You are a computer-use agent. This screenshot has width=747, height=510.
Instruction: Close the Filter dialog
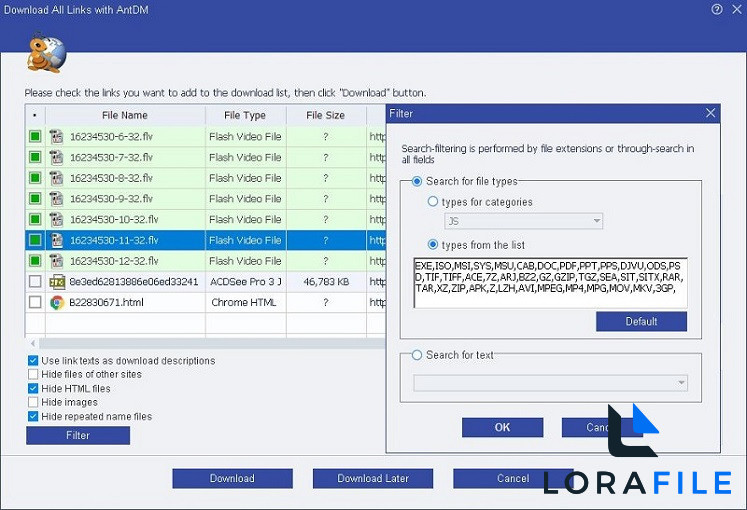(x=710, y=113)
